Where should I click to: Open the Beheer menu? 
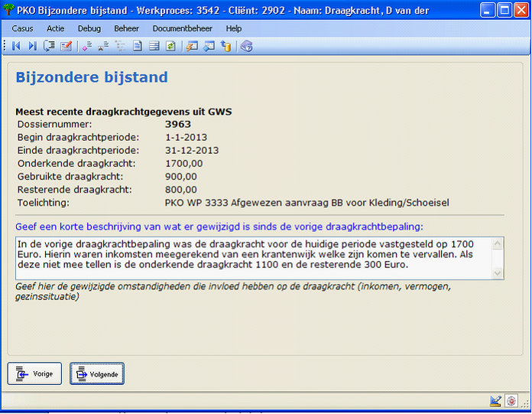click(126, 28)
